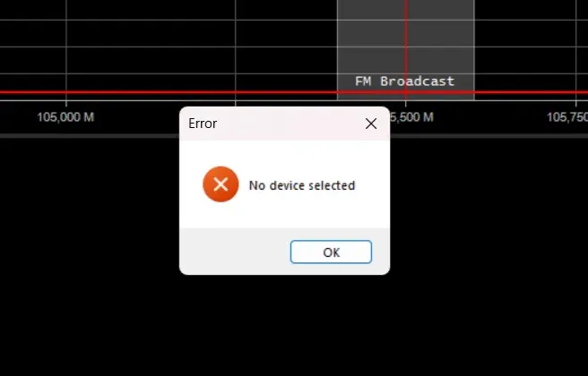Click the red error X icon
588x376 pixels.
click(220, 184)
